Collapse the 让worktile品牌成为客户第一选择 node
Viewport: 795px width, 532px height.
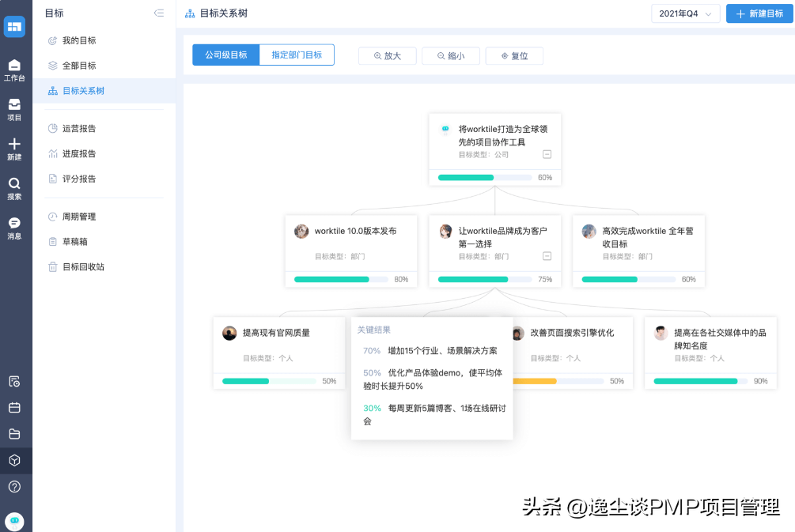(x=547, y=256)
